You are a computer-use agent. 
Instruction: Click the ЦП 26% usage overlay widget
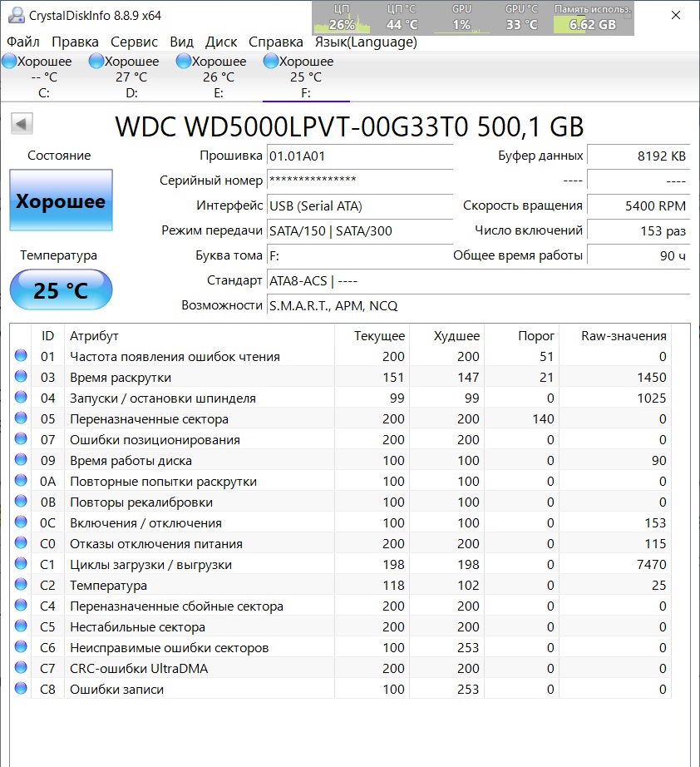(343, 18)
